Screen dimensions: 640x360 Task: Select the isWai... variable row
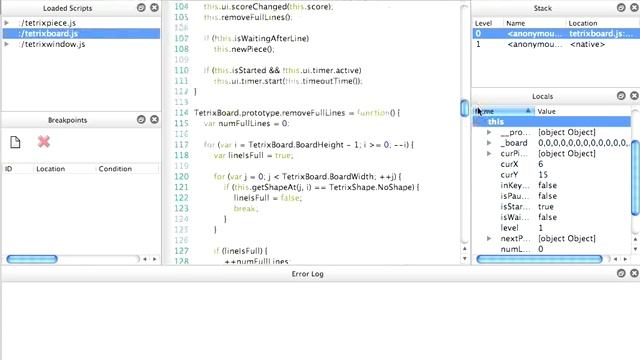[x=551, y=217]
